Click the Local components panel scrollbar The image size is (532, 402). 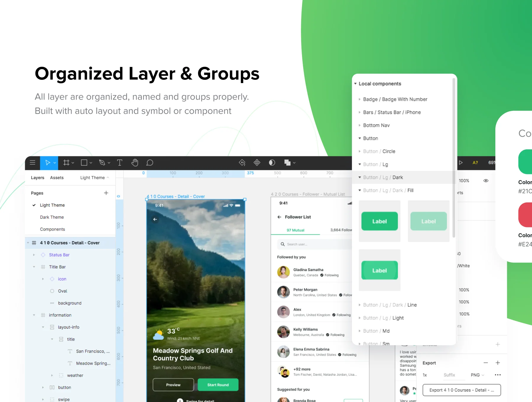pyautogui.click(x=454, y=158)
